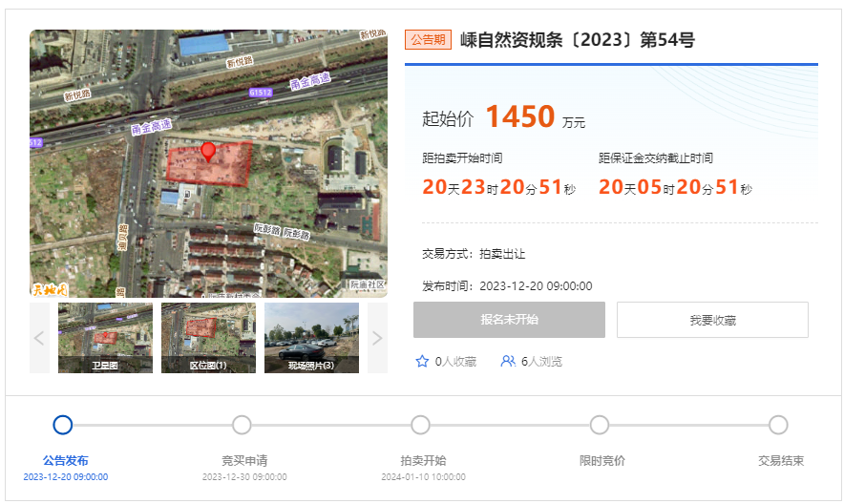Select the 限时竞价 timeline step circle
This screenshot has height=504, width=844.
click(x=599, y=425)
